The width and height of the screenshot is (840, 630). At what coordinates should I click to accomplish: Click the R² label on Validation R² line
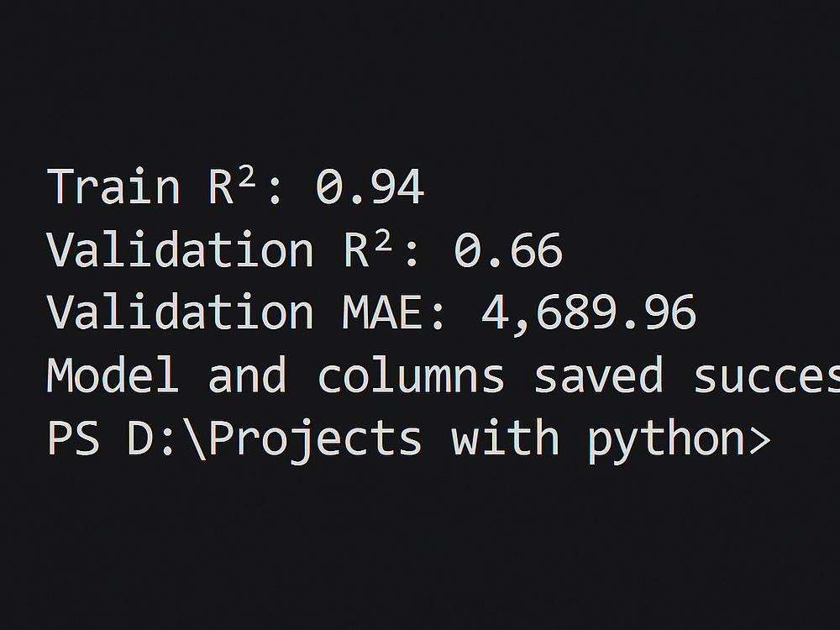click(x=367, y=248)
